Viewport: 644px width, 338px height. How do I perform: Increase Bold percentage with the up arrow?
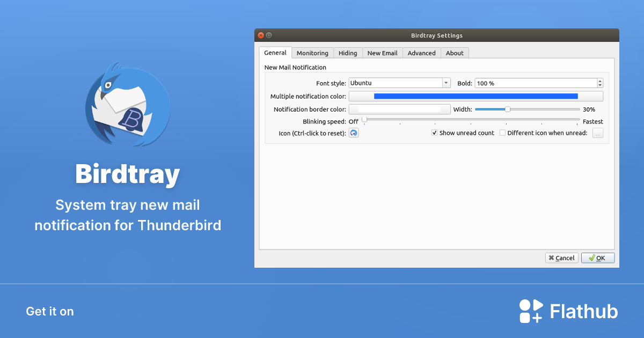[599, 80]
